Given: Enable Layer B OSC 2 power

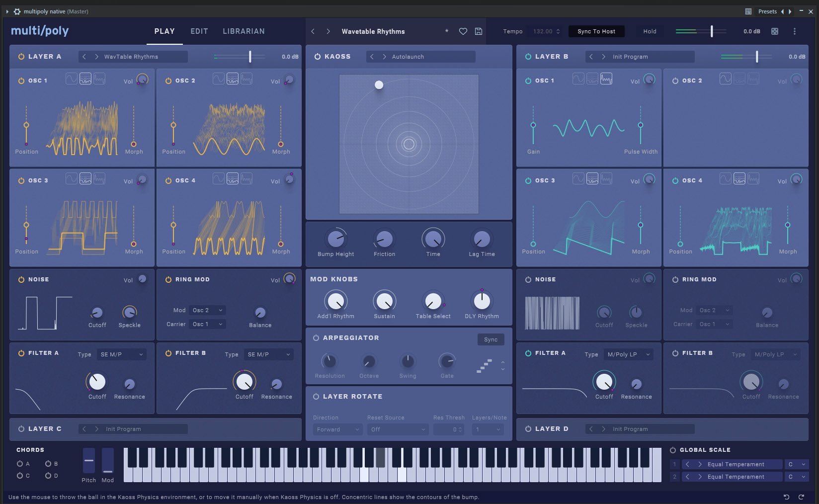Looking at the screenshot, I should [675, 81].
